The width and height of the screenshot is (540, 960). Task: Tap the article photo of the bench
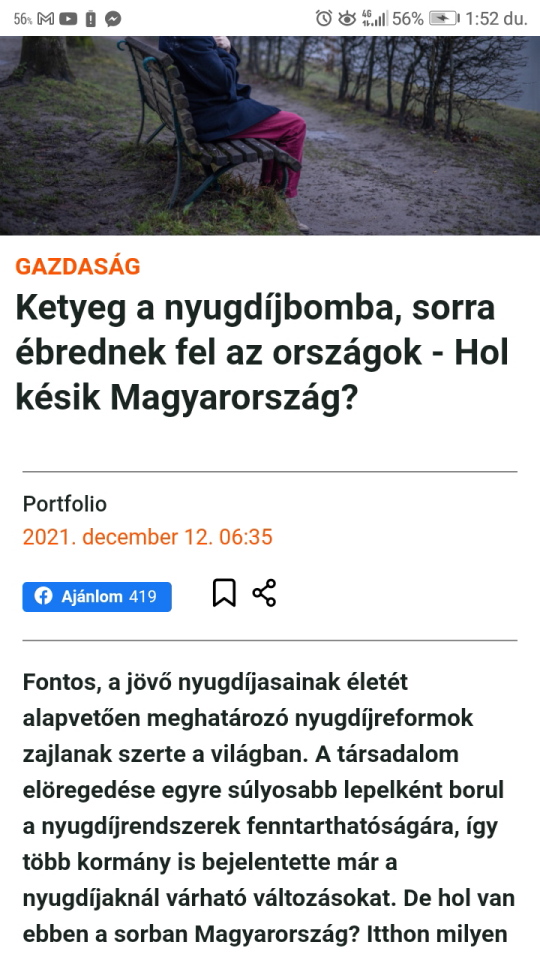tap(270, 135)
